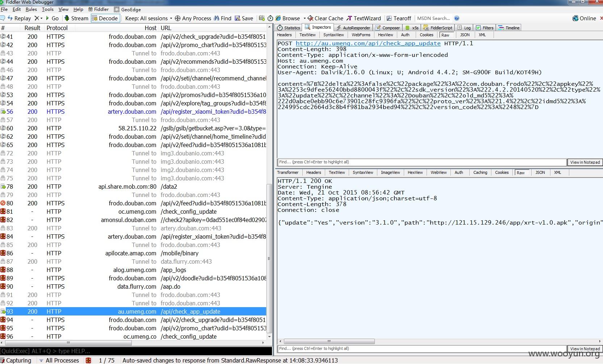Viewport: 603px width, 364px height.
Task: Click request View in Notepad button
Action: pos(585,162)
